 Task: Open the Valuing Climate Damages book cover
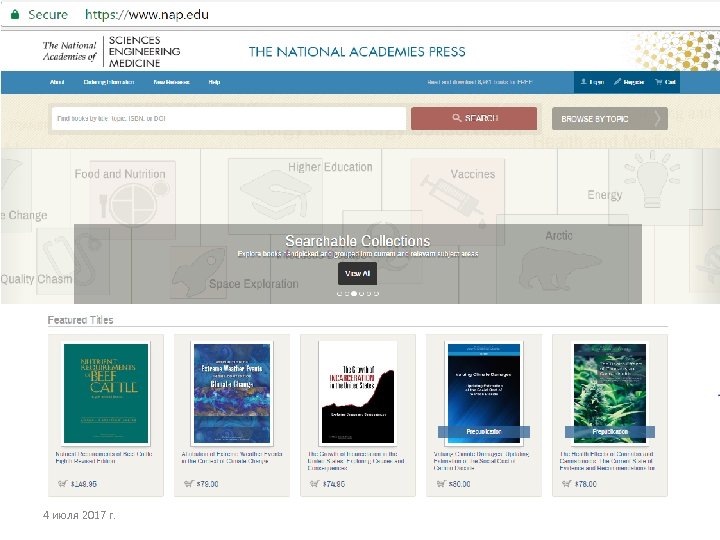tap(484, 393)
